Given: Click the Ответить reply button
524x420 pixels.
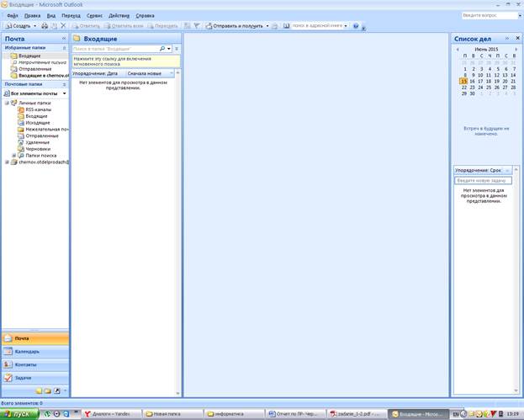Looking at the screenshot, I should (87, 26).
